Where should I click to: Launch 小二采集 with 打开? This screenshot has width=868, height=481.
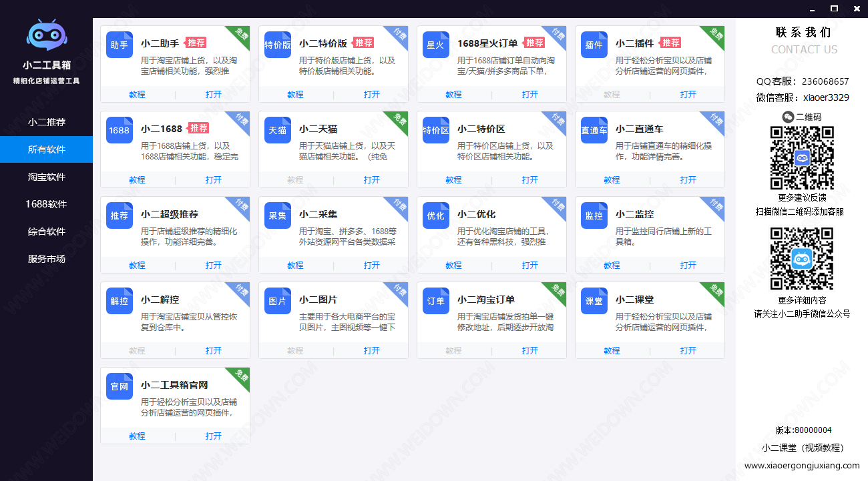click(372, 265)
